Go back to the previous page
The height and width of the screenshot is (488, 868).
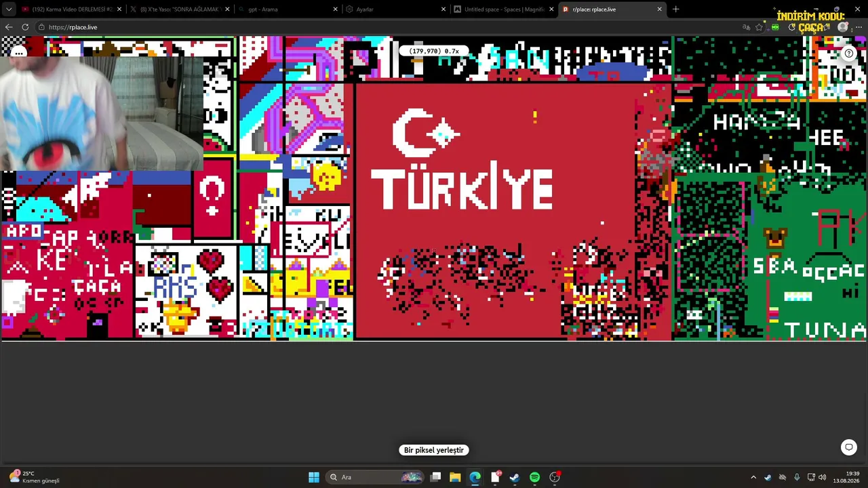pyautogui.click(x=9, y=27)
